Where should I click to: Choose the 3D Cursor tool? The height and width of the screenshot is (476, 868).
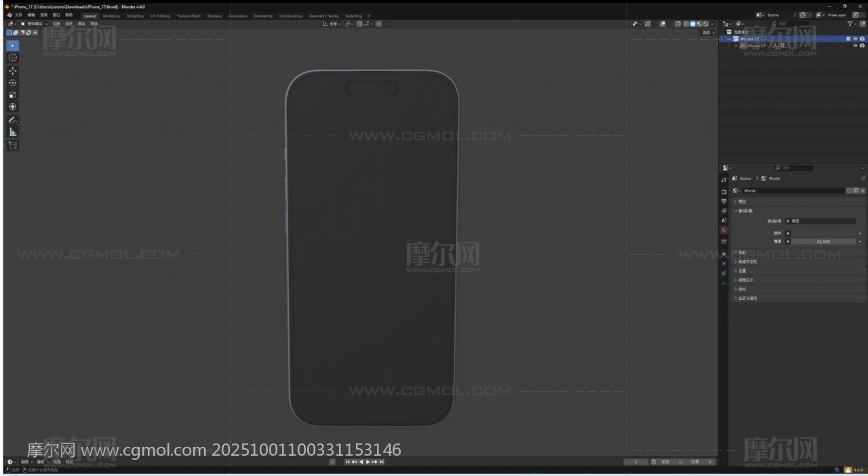click(13, 58)
